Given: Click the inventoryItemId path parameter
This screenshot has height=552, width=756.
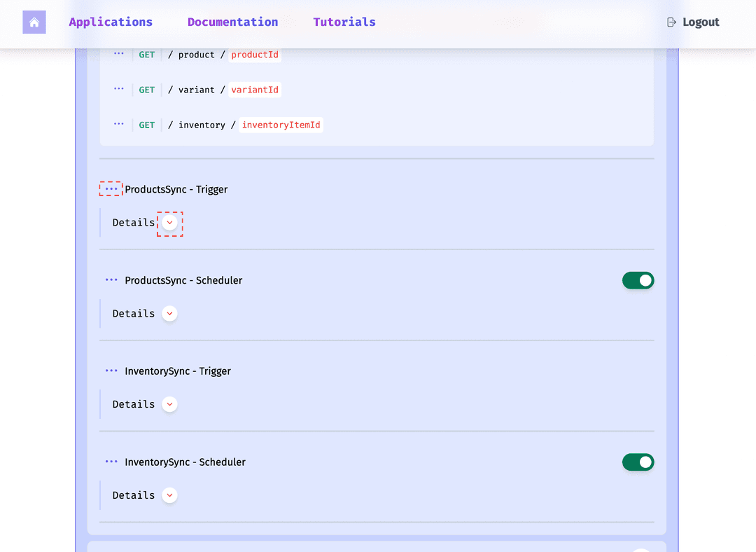Looking at the screenshot, I should tap(281, 125).
